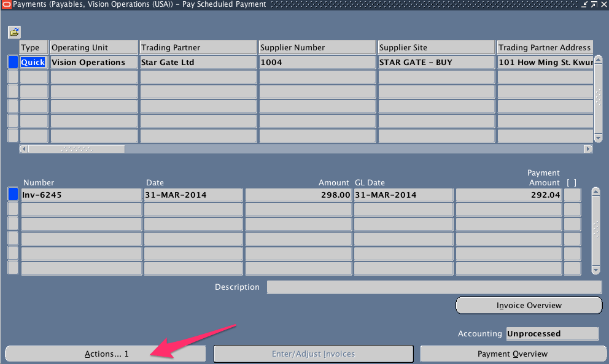The width and height of the screenshot is (609, 364).
Task: Click the Supplier Site field STAR GATE - BUY
Action: coord(436,62)
